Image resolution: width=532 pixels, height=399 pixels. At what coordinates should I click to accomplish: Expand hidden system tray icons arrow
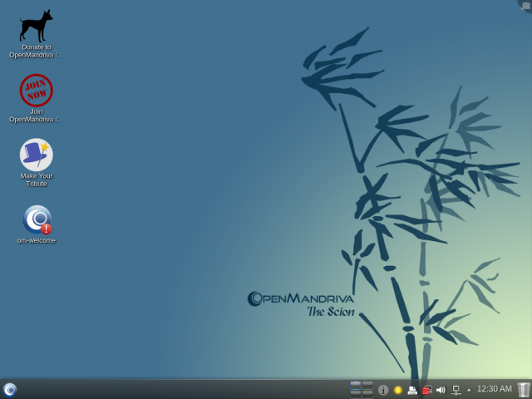pyautogui.click(x=469, y=390)
